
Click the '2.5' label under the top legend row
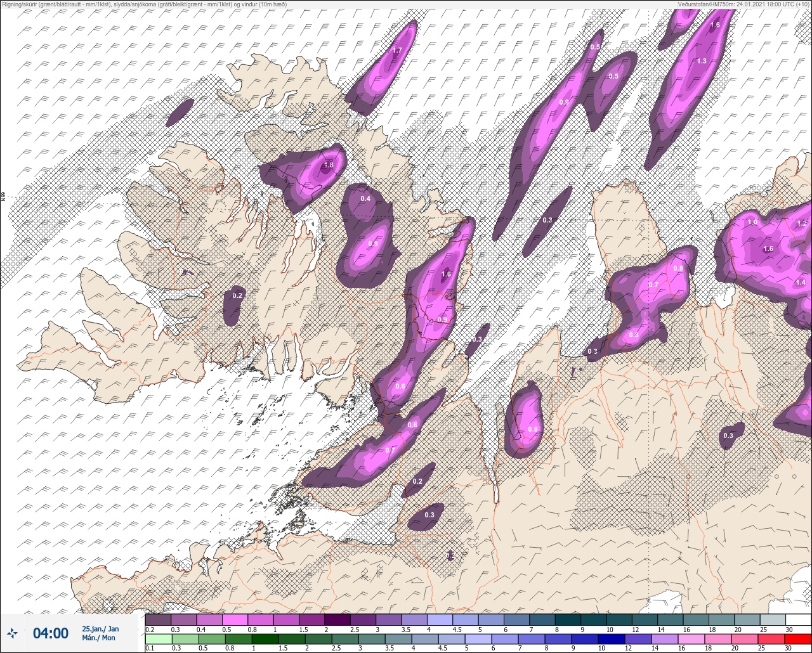coord(355,629)
